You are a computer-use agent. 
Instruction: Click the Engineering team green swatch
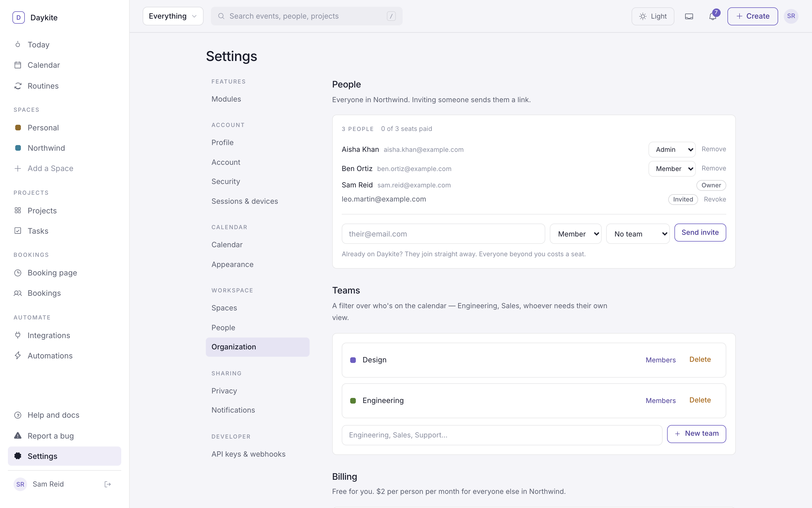pyautogui.click(x=353, y=400)
